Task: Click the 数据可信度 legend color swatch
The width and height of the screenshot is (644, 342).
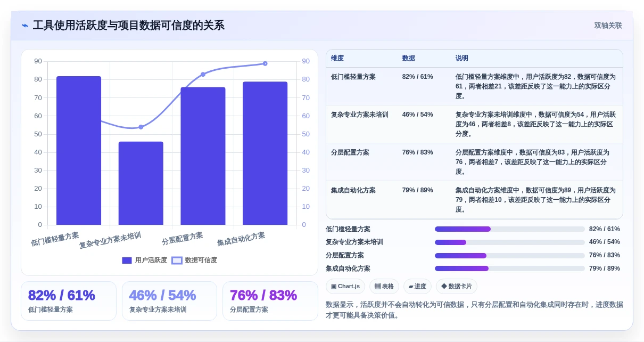Action: (x=177, y=260)
